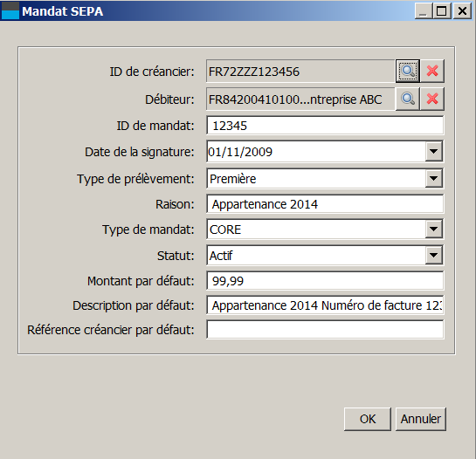Select the Montant par défaut field
The image size is (476, 459).
tap(325, 281)
